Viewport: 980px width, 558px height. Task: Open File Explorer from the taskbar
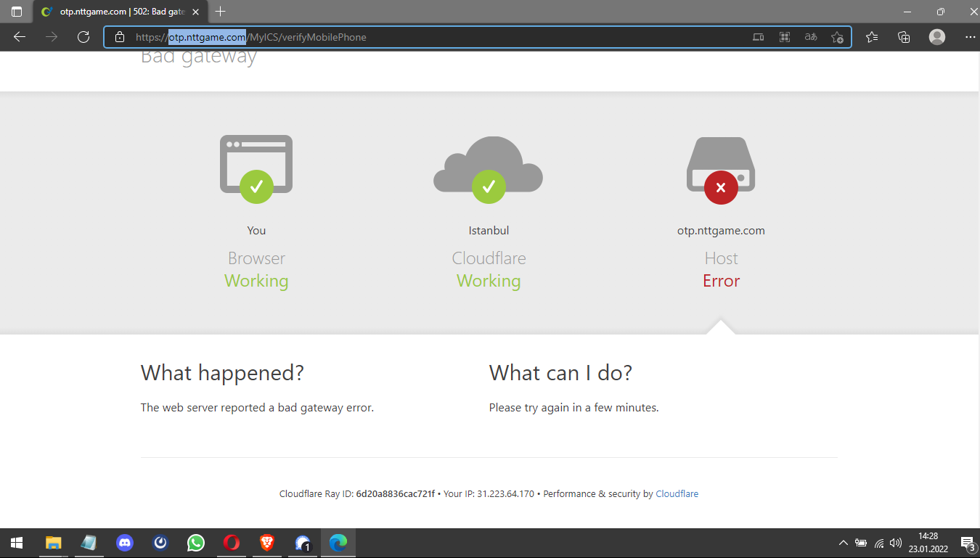[x=54, y=543]
